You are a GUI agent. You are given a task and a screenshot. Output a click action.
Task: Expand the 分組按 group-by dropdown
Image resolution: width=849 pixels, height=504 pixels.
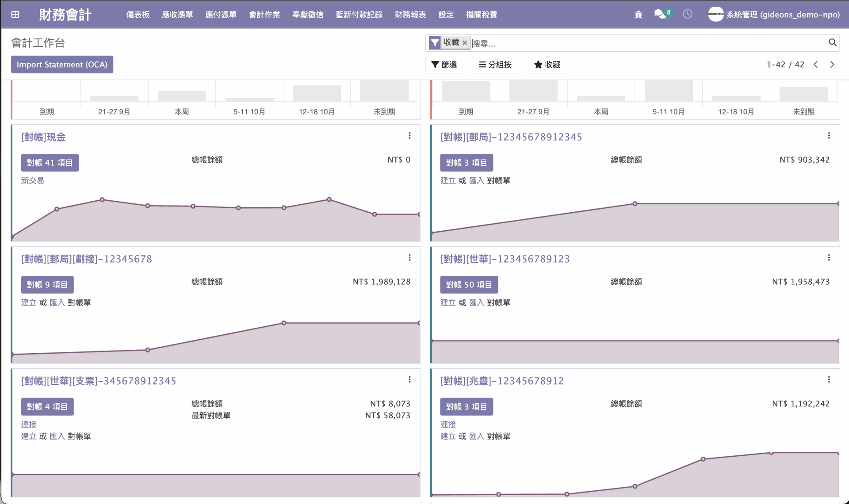pos(495,65)
